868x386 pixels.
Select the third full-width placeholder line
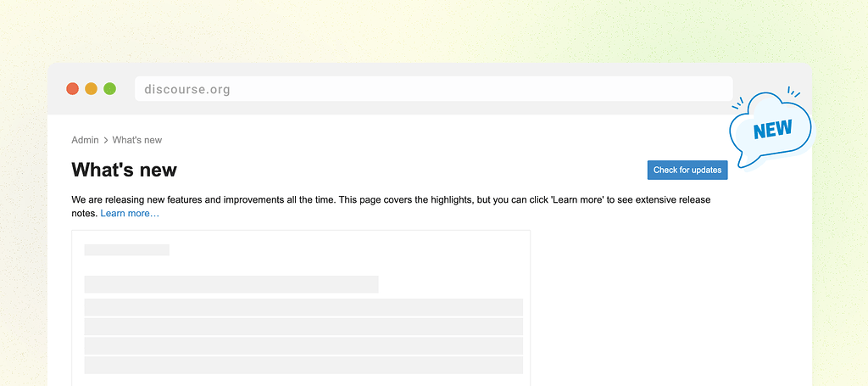303,346
